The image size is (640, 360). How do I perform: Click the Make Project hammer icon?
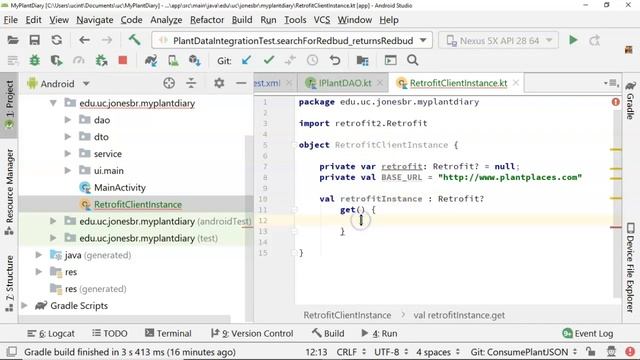(134, 40)
